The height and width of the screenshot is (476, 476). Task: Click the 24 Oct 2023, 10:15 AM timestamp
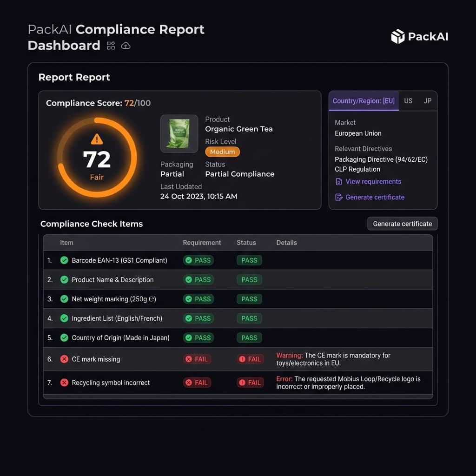(198, 197)
